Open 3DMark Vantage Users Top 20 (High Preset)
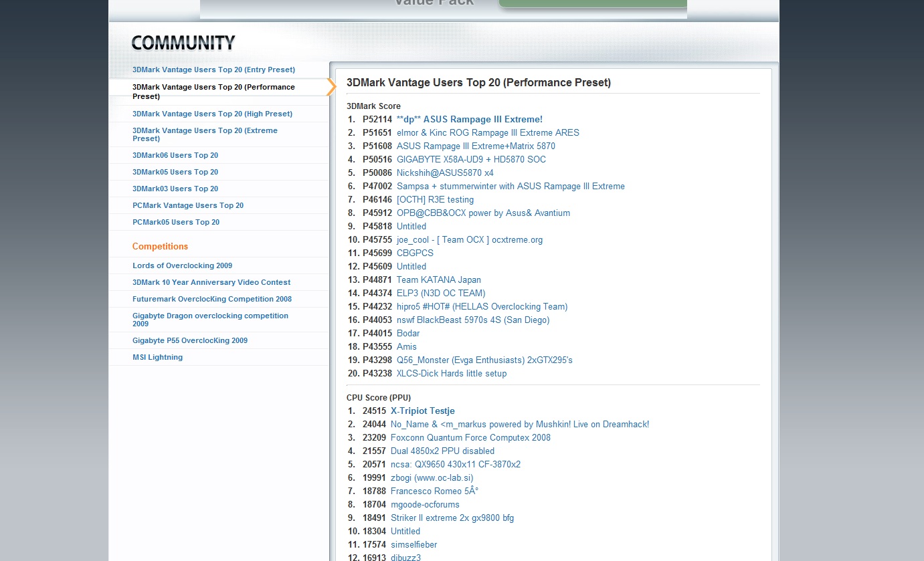This screenshot has height=561, width=924. pos(212,114)
